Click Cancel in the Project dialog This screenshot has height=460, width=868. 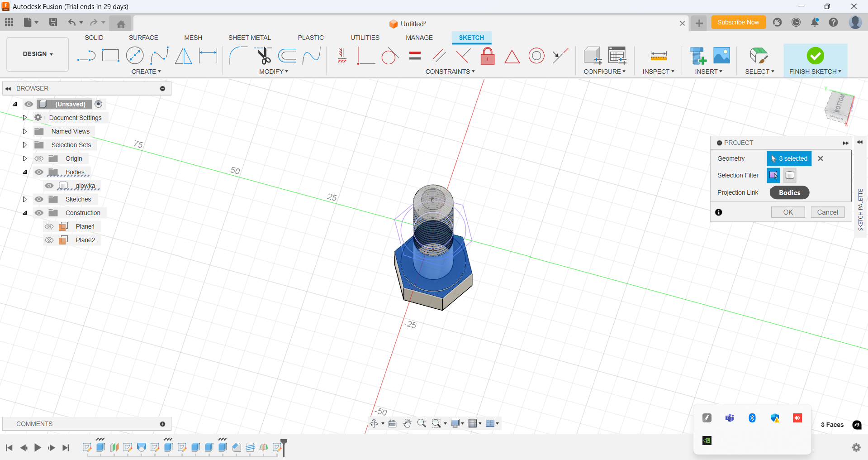(x=828, y=212)
